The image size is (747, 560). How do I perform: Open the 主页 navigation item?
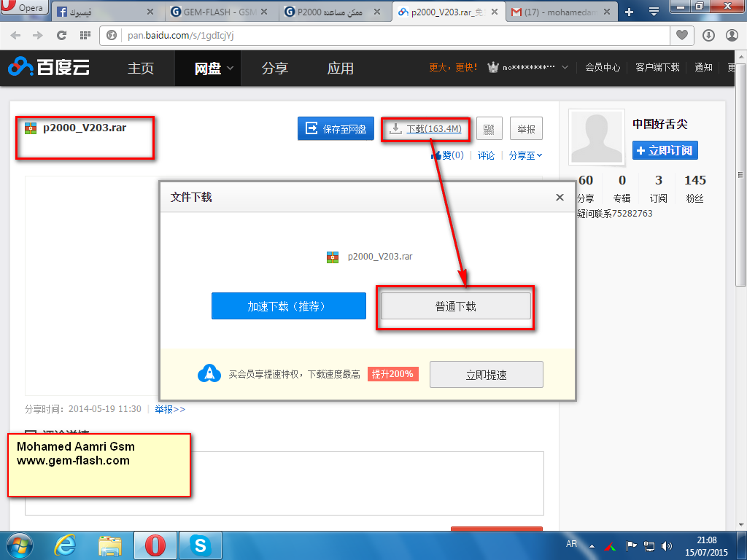(141, 68)
